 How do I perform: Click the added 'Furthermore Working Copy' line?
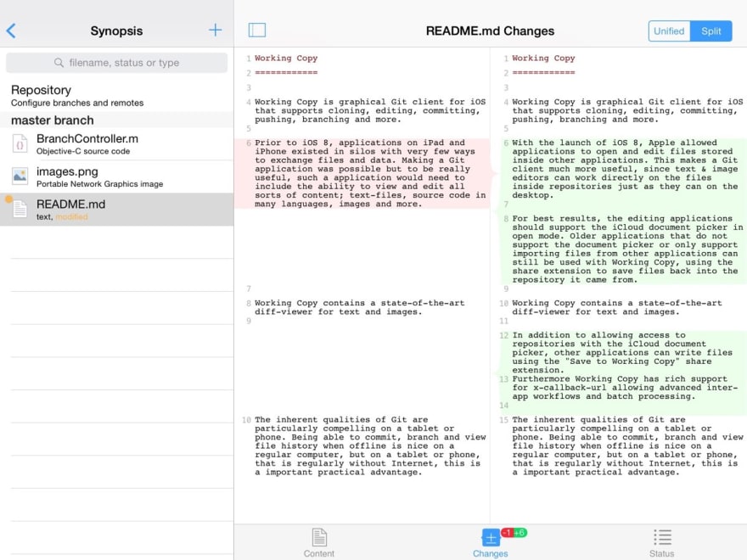click(x=624, y=388)
